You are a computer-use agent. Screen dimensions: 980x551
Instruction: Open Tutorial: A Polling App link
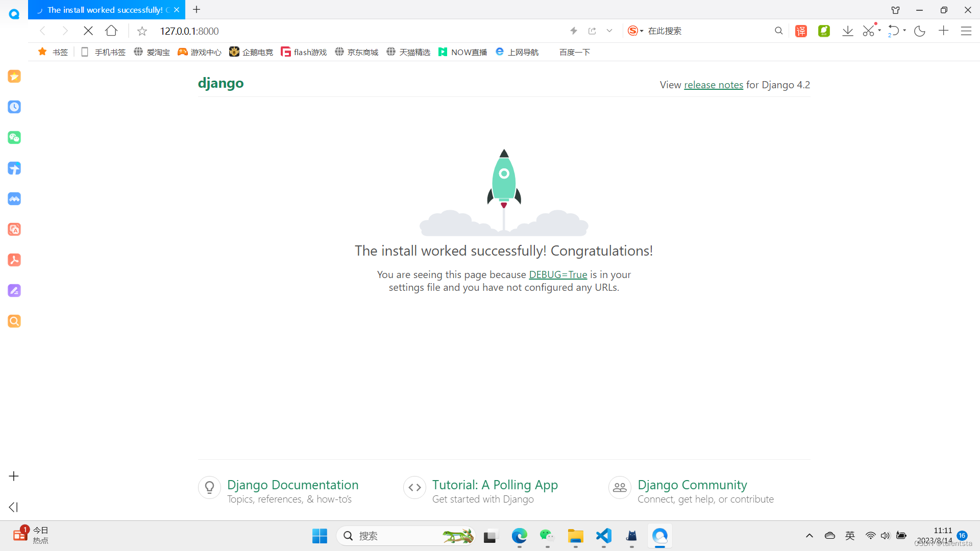tap(495, 485)
